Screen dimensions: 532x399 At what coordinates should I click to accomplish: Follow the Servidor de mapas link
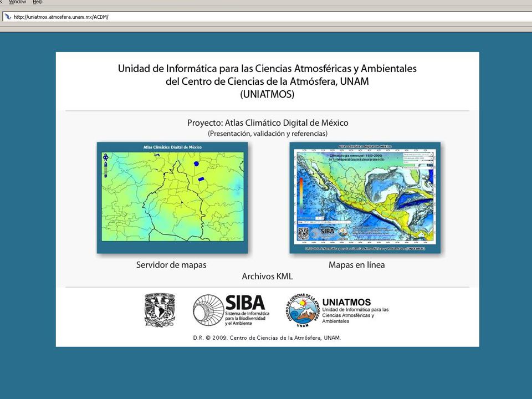pos(171,265)
